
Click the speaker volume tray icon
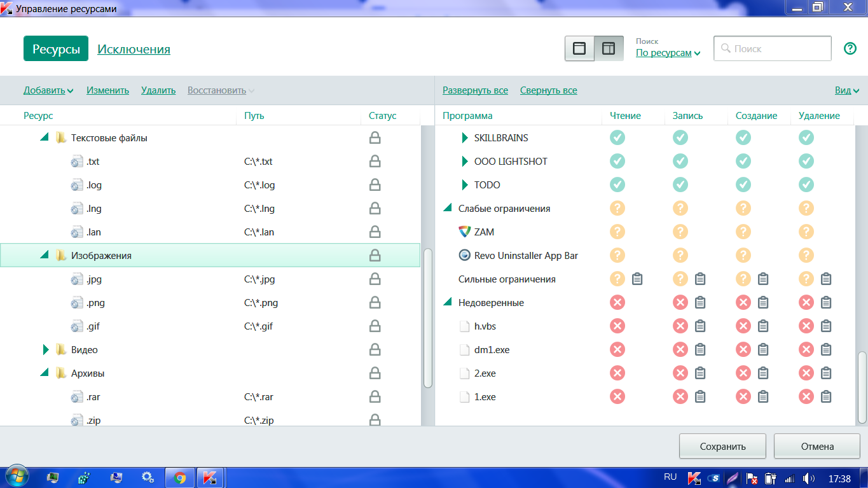(809, 478)
